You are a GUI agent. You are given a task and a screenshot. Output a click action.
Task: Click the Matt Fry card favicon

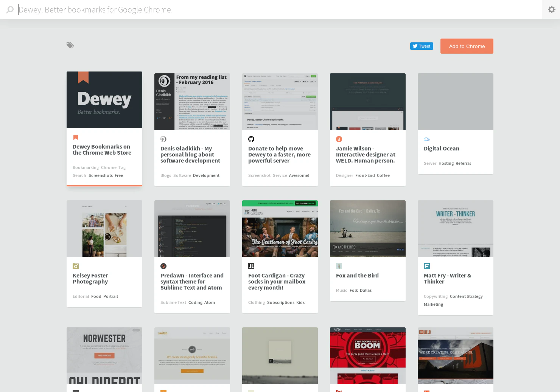point(427,266)
